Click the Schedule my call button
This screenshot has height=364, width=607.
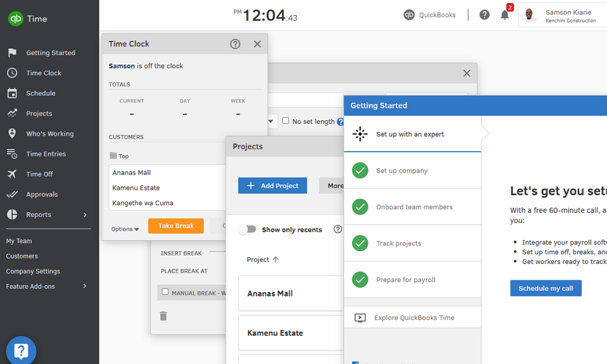point(546,288)
